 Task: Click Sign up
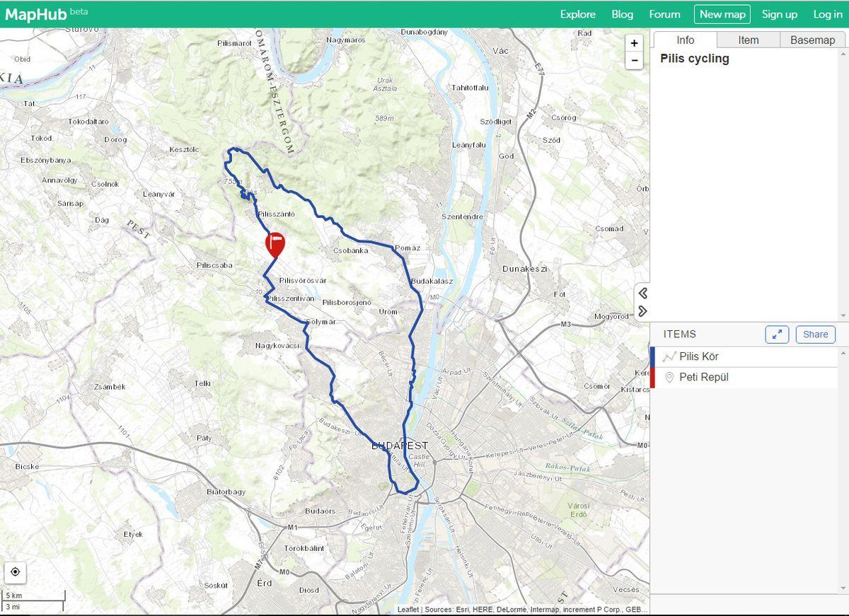coord(780,14)
